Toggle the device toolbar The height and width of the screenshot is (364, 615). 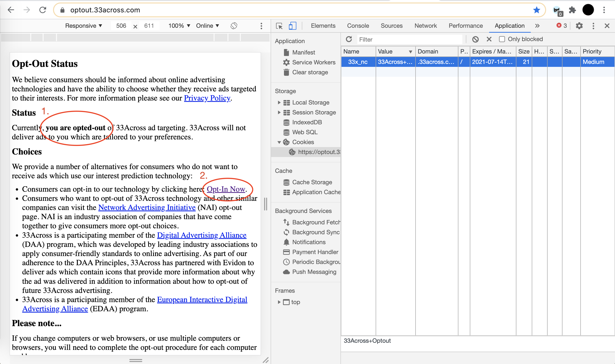pos(292,26)
